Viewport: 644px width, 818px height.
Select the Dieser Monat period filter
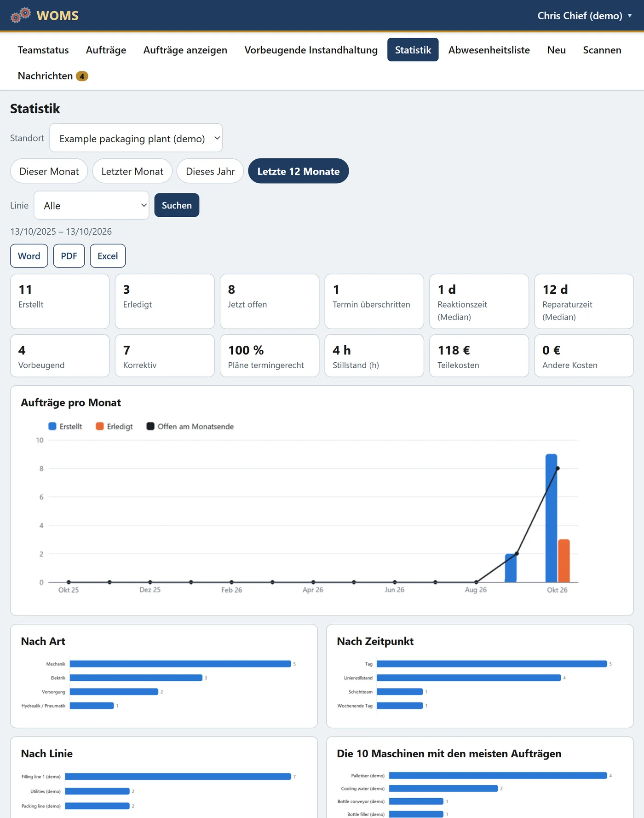pos(49,171)
